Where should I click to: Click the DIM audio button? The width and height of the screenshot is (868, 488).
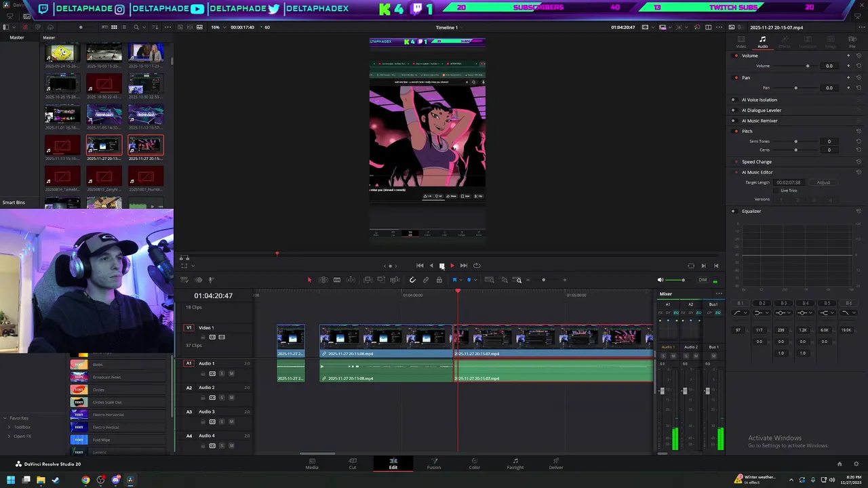click(x=703, y=280)
